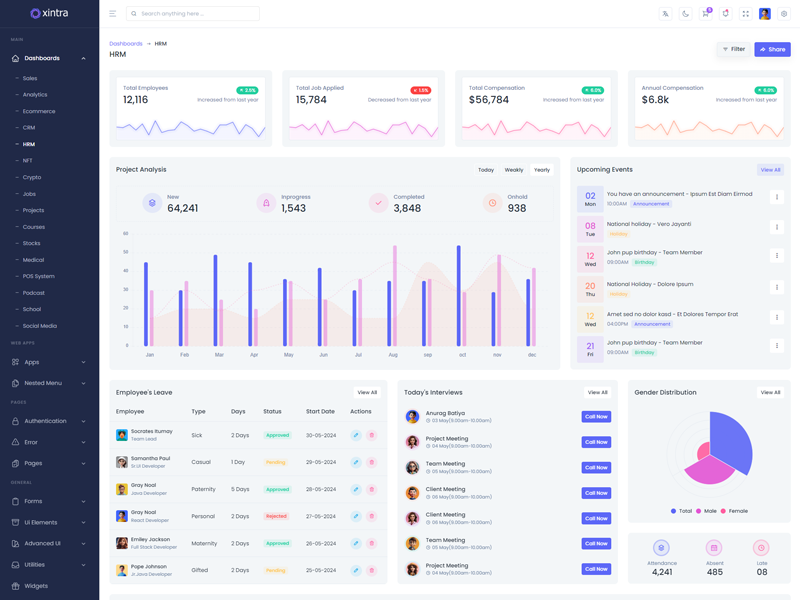800x600 pixels.
Task: Toggle sidebar with hamburger menu icon
Action: tap(113, 14)
